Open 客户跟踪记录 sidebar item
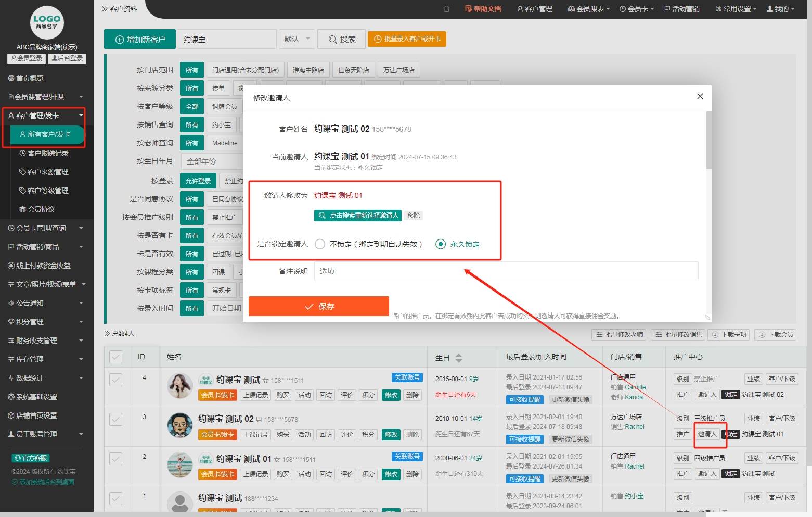Screen dimensions: 812x517 click(44, 153)
